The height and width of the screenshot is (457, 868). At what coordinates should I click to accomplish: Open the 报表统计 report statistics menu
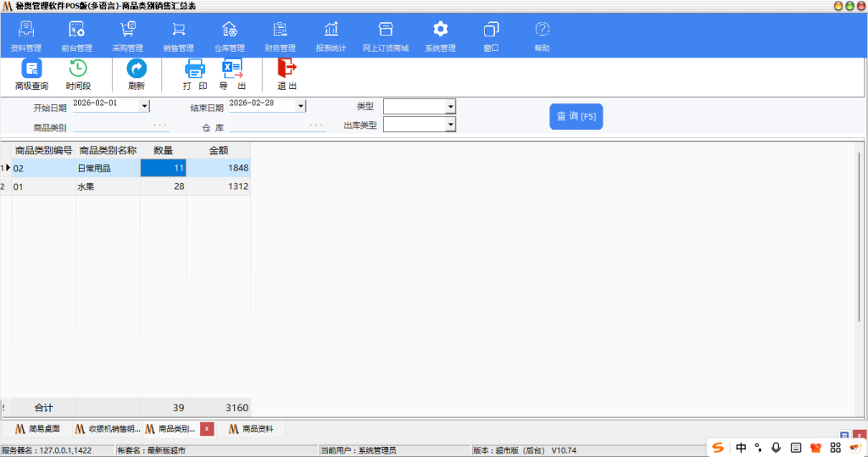click(331, 36)
